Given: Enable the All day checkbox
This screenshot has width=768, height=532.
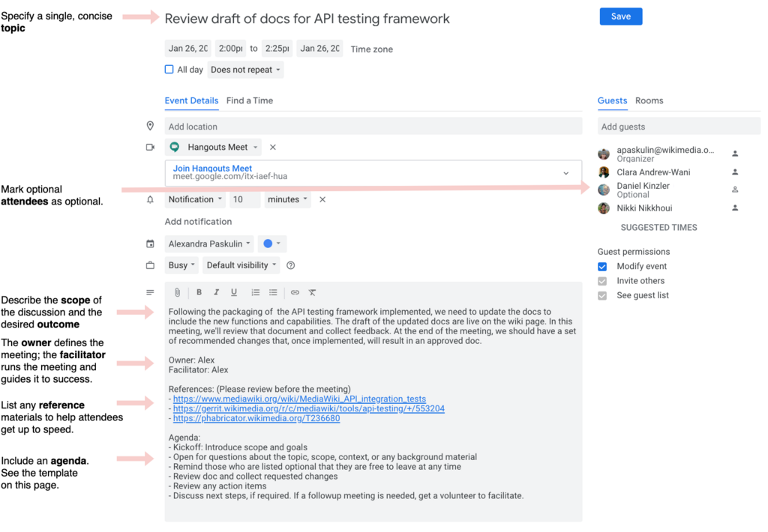Looking at the screenshot, I should click(x=169, y=70).
